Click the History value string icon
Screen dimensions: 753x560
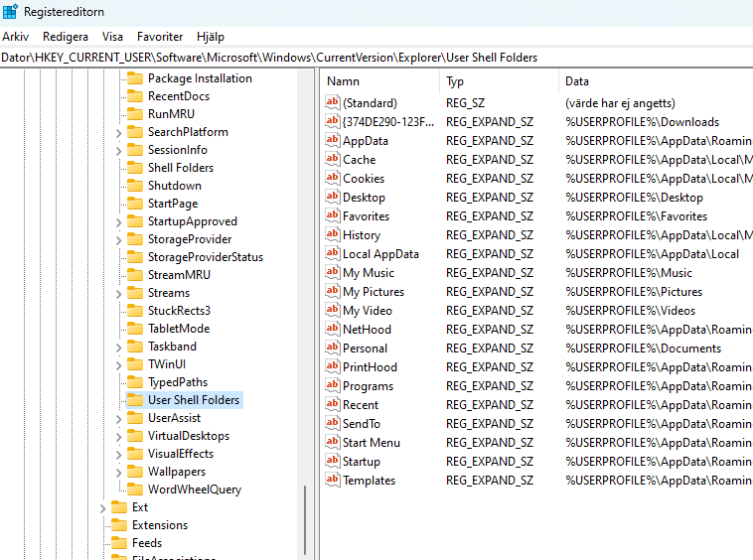coord(333,234)
